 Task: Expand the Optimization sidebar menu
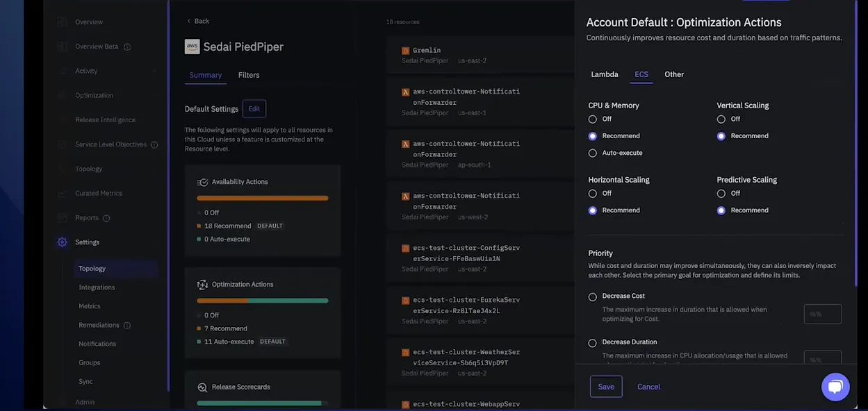click(x=154, y=95)
